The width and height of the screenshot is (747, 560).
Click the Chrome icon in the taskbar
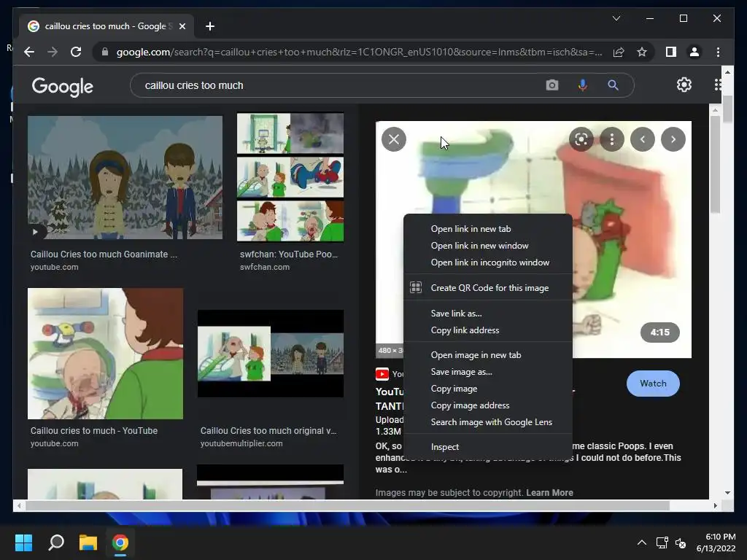(120, 542)
